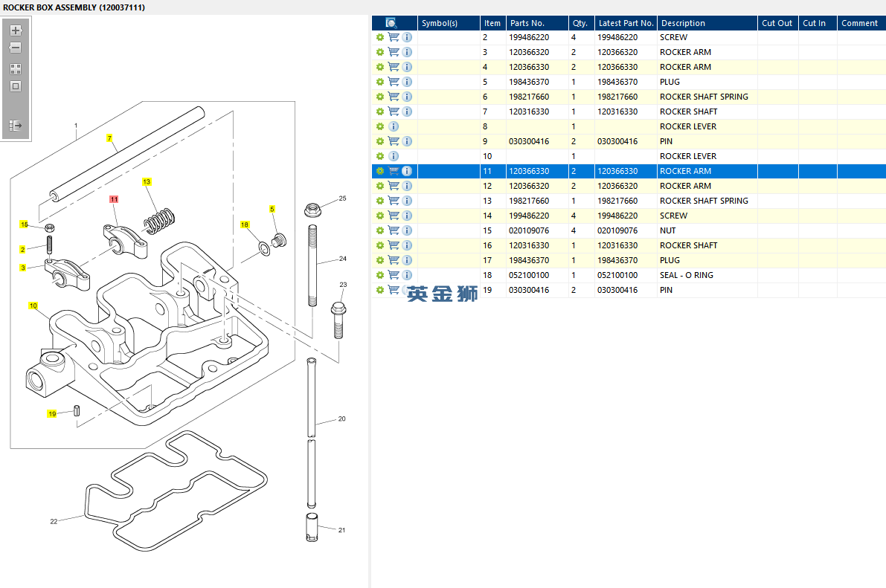Click the Latest Part No. column header
The height and width of the screenshot is (588, 886).
(626, 23)
